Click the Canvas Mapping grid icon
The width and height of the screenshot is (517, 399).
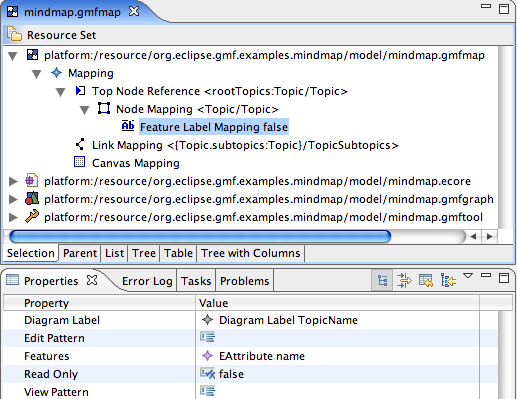point(79,162)
